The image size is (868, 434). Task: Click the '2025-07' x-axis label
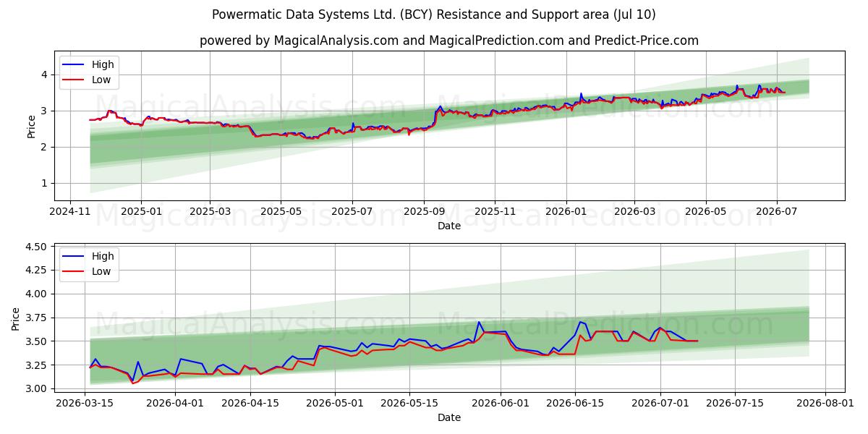pyautogui.click(x=352, y=212)
